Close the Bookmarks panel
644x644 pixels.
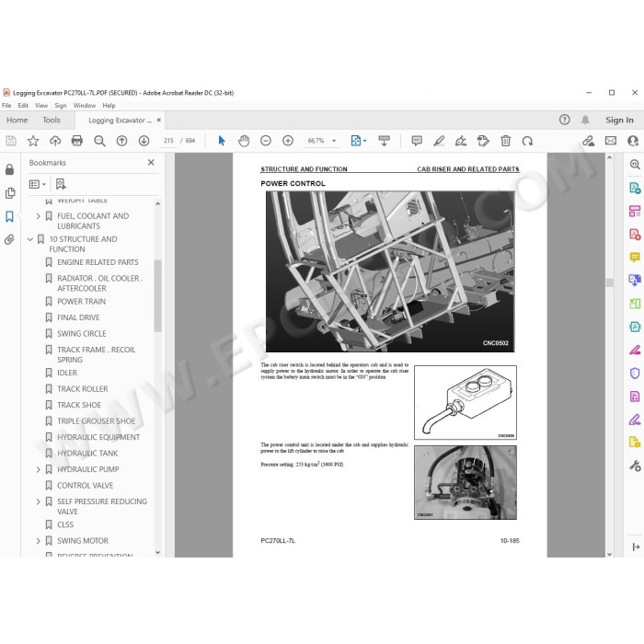click(151, 163)
